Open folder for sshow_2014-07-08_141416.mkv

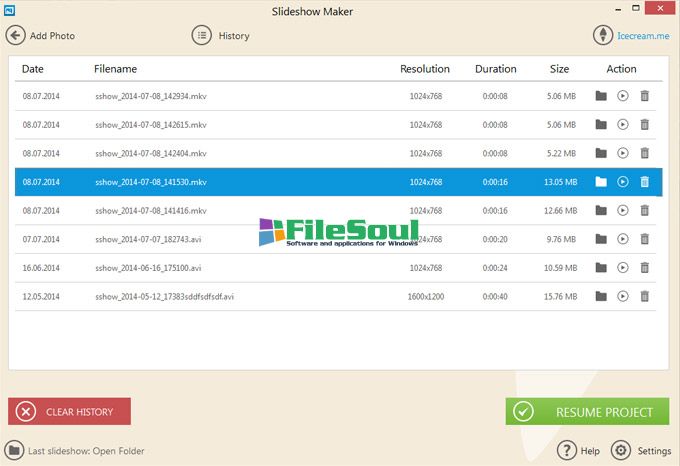point(601,211)
